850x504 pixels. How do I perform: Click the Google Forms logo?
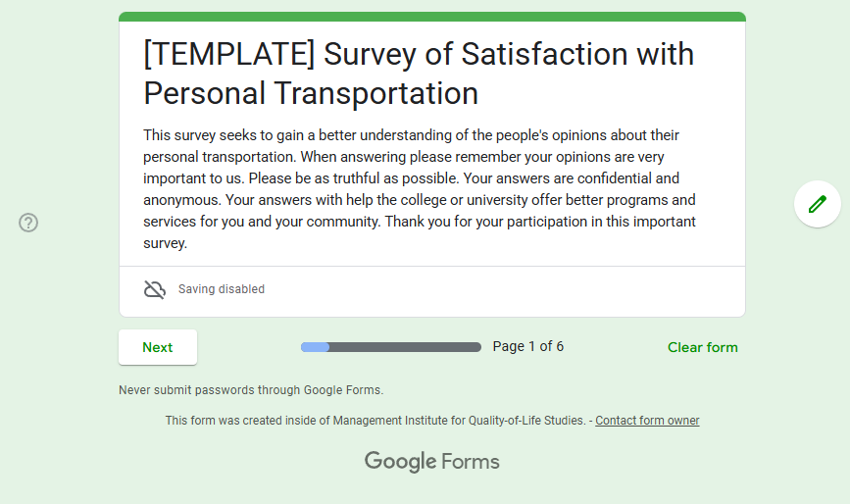[431, 461]
